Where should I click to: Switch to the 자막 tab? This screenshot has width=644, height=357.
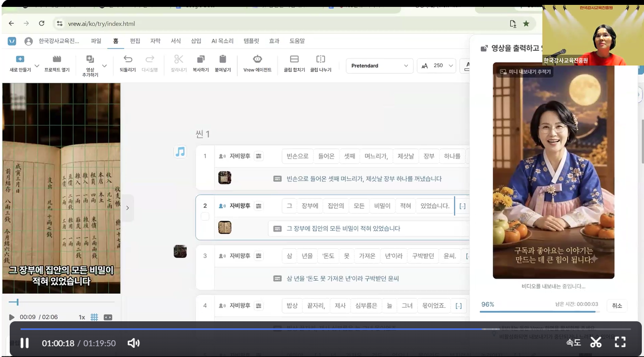(x=155, y=41)
